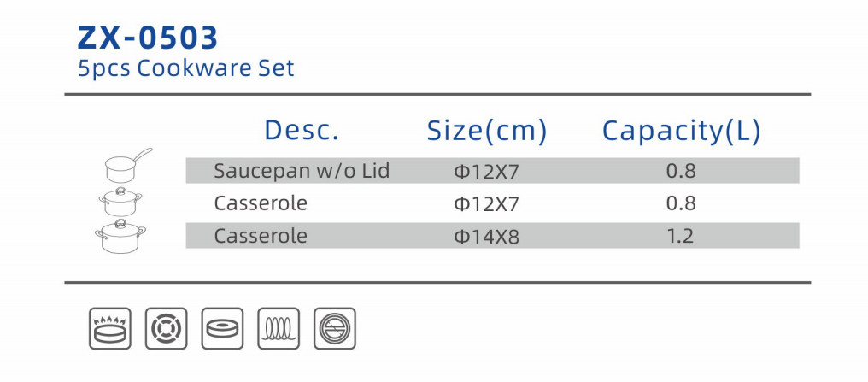Select the Casserole entry in the bottom shaded row
This screenshot has height=382, width=868.
(x=261, y=236)
